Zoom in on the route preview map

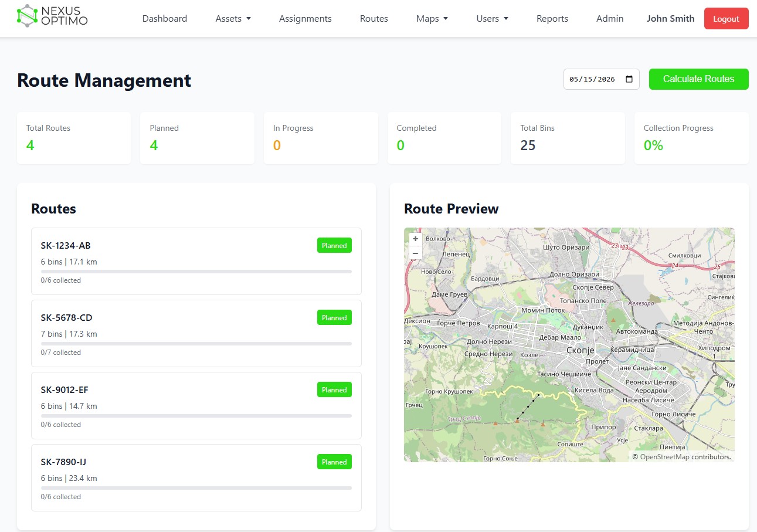coord(415,239)
